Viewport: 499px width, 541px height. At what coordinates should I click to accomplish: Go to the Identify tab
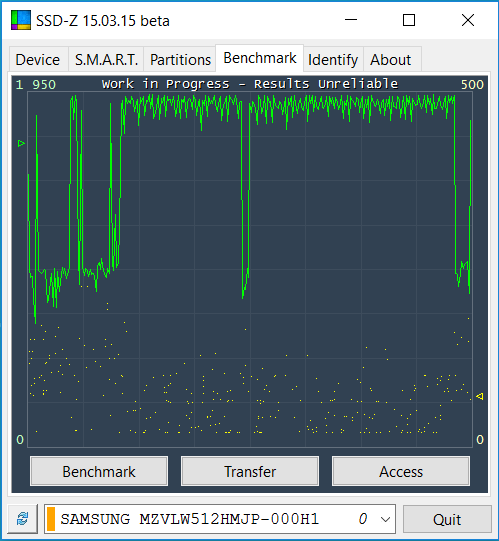click(333, 60)
